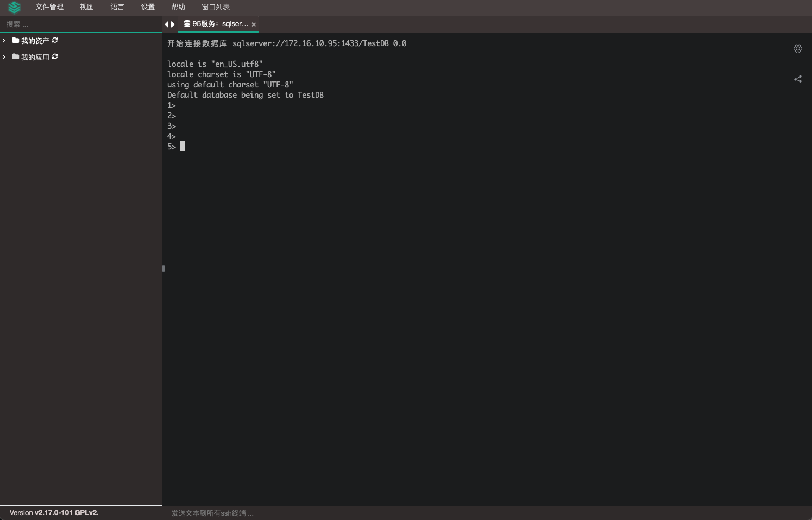
Task: Focus the 发送文本到所有ssh终端 input
Action: [487, 513]
